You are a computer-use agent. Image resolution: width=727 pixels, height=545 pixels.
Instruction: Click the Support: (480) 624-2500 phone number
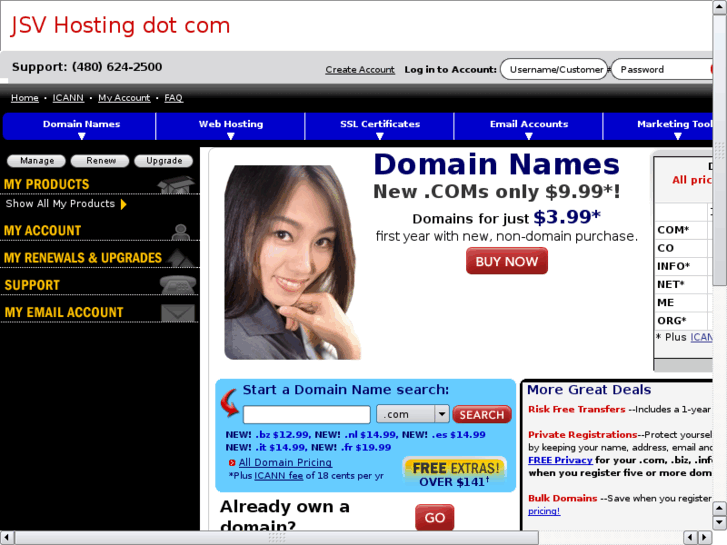coord(87,67)
